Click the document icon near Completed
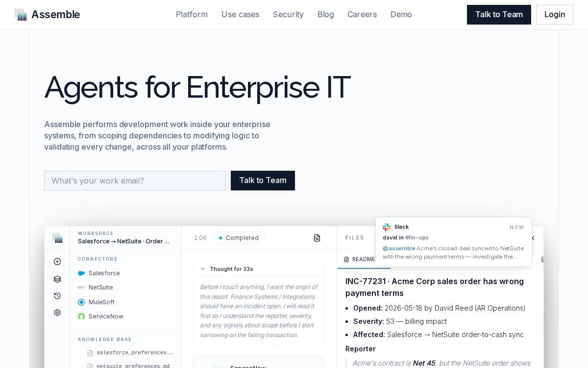The height and width of the screenshot is (368, 588). point(317,238)
